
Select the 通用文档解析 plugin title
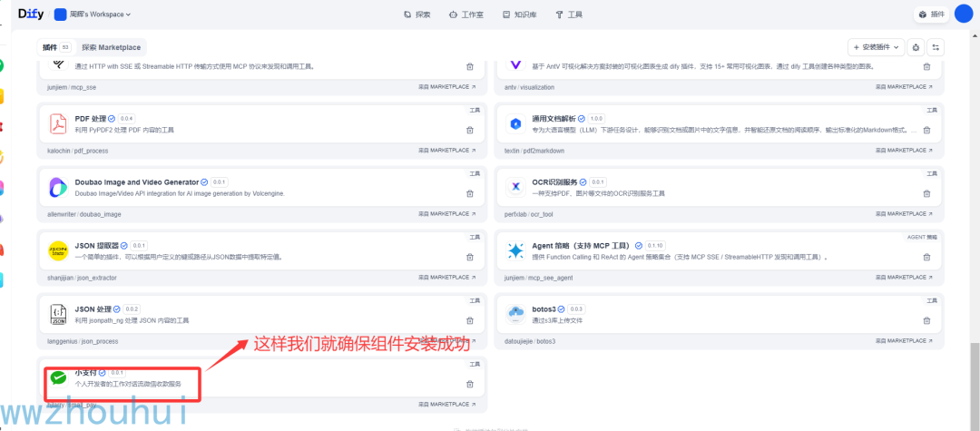pos(554,119)
